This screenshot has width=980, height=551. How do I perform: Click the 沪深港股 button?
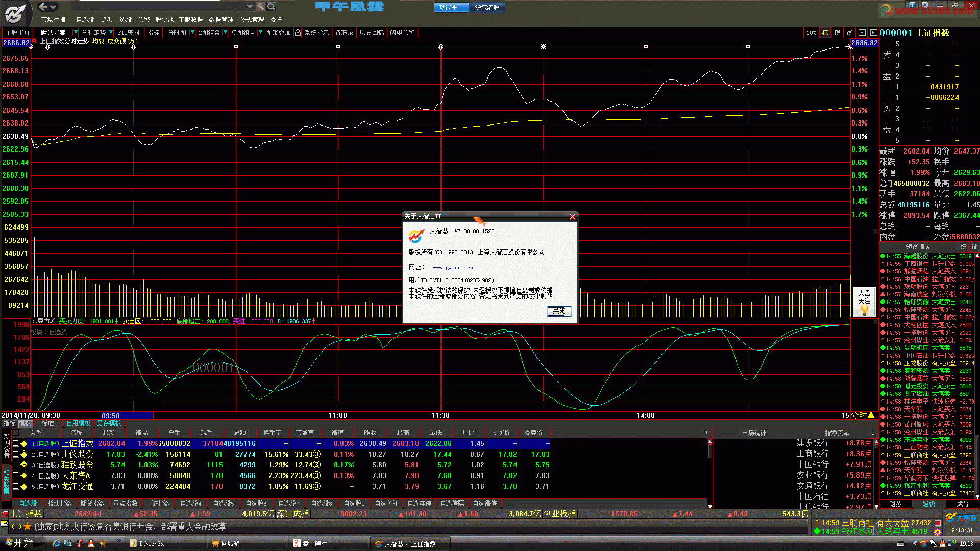(487, 7)
